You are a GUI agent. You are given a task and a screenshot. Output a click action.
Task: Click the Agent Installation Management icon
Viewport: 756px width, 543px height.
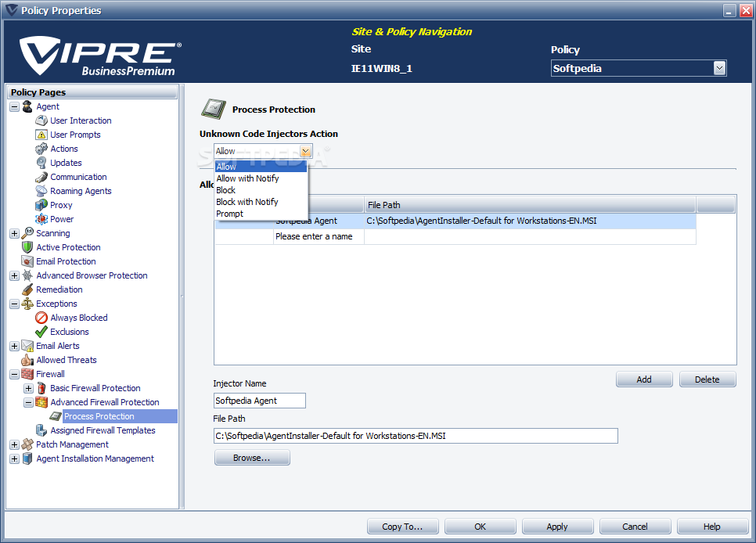(x=27, y=458)
